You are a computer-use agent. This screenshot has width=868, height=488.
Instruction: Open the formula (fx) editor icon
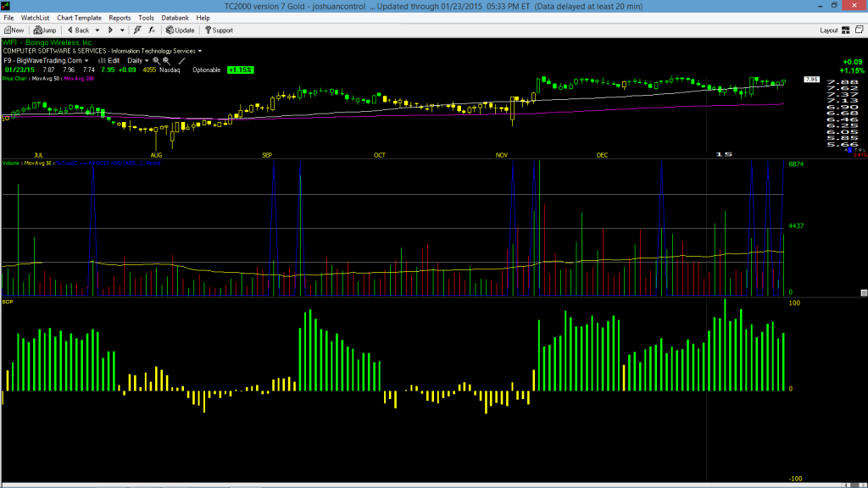tap(153, 30)
